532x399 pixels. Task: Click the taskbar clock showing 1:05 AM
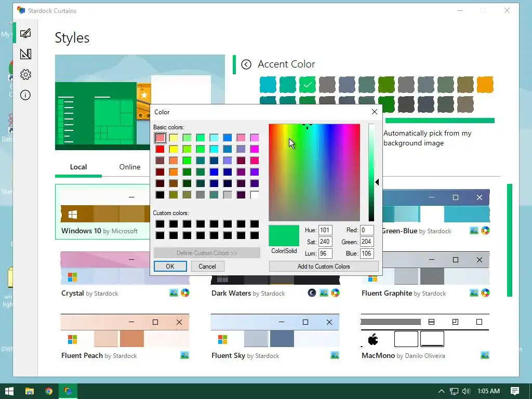(488, 391)
